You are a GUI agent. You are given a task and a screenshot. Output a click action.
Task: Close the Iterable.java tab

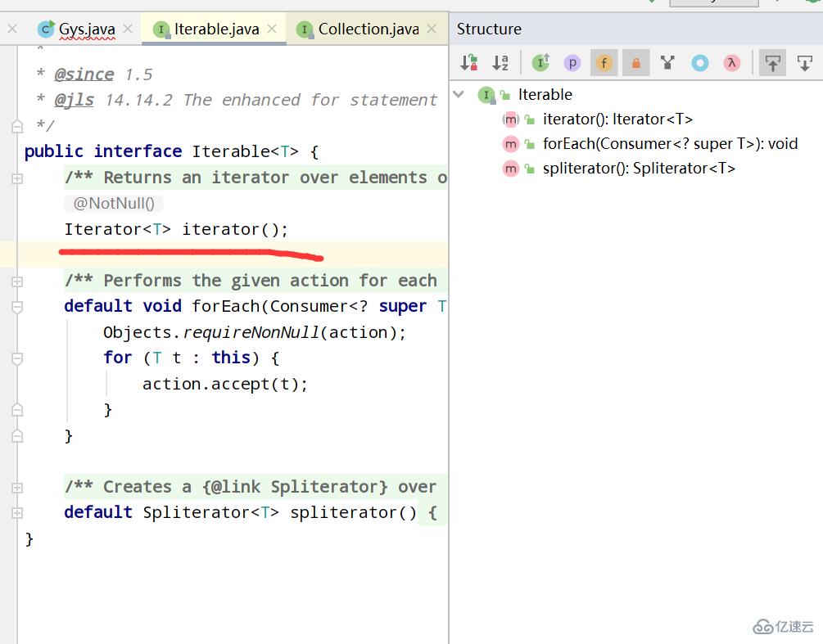[x=272, y=29]
